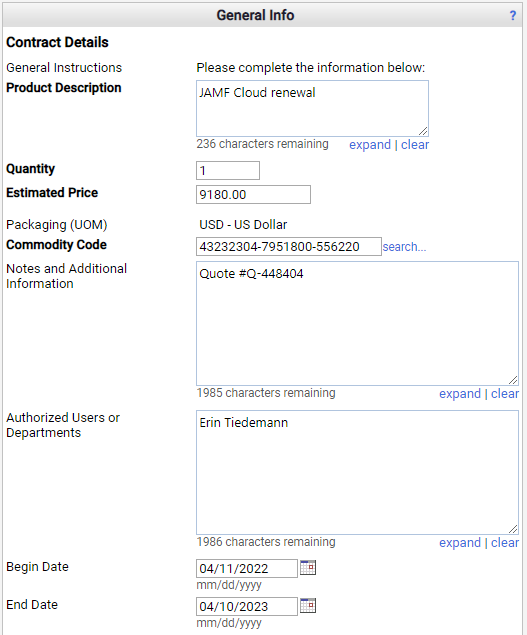Viewport: 527px width, 635px height.
Task: Click the help question mark icon
Action: tap(513, 15)
